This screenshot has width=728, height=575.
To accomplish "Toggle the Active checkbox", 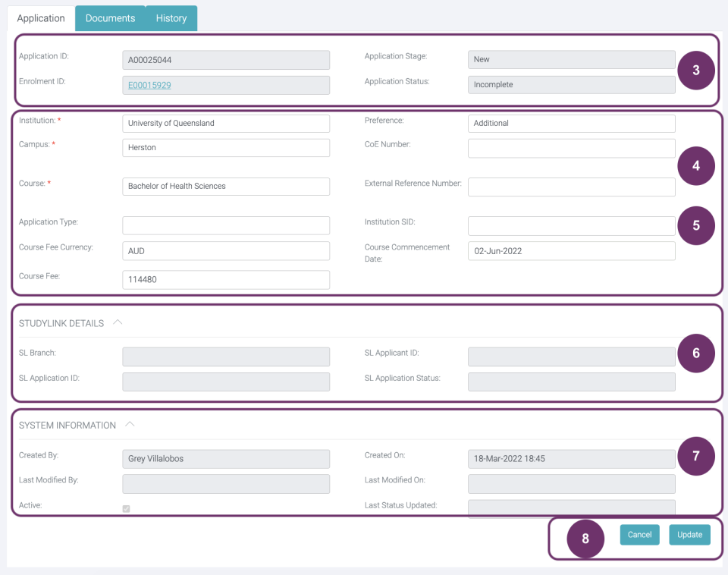I will (126, 508).
